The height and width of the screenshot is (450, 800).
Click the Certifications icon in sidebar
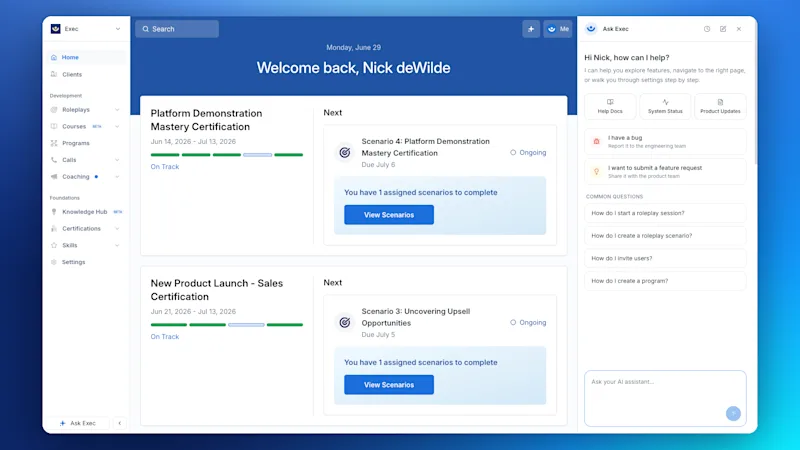[54, 229]
